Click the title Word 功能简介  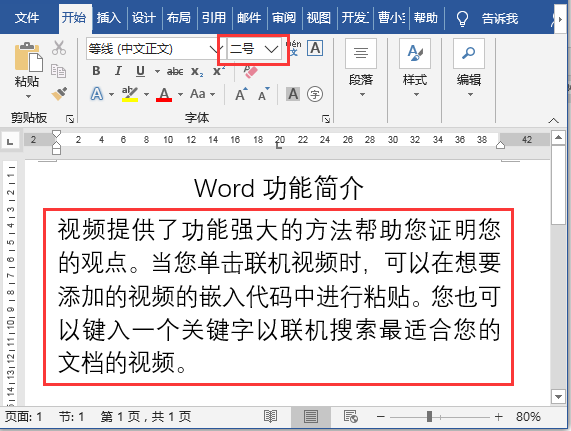(x=279, y=188)
